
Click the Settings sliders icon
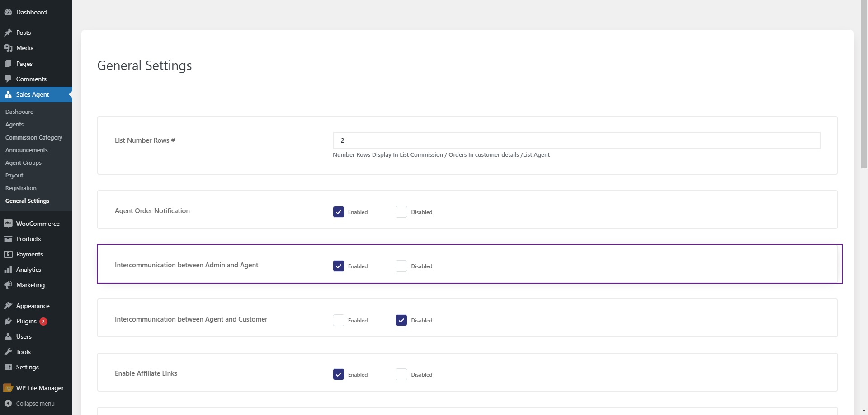click(8, 367)
